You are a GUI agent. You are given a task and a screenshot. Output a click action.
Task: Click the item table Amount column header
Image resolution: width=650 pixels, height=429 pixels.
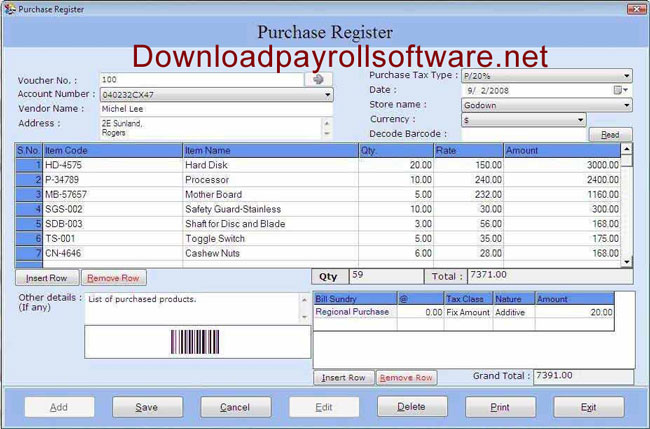click(562, 150)
